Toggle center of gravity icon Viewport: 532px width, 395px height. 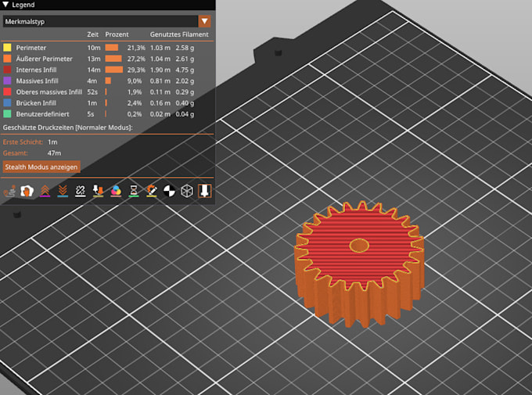[x=169, y=191]
